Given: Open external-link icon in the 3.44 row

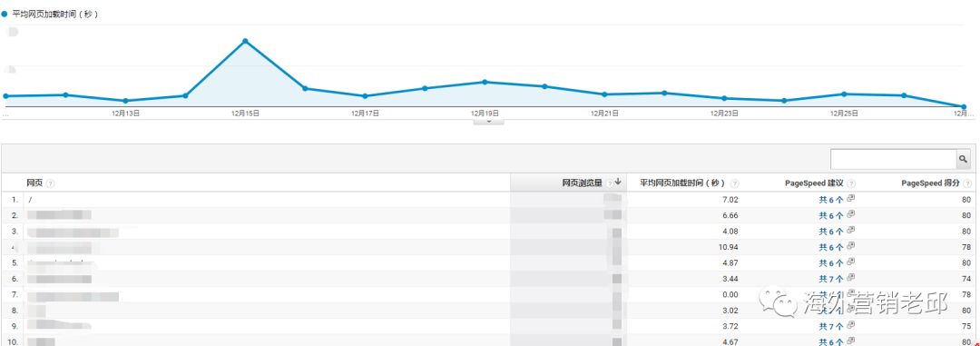Looking at the screenshot, I should click(850, 278).
